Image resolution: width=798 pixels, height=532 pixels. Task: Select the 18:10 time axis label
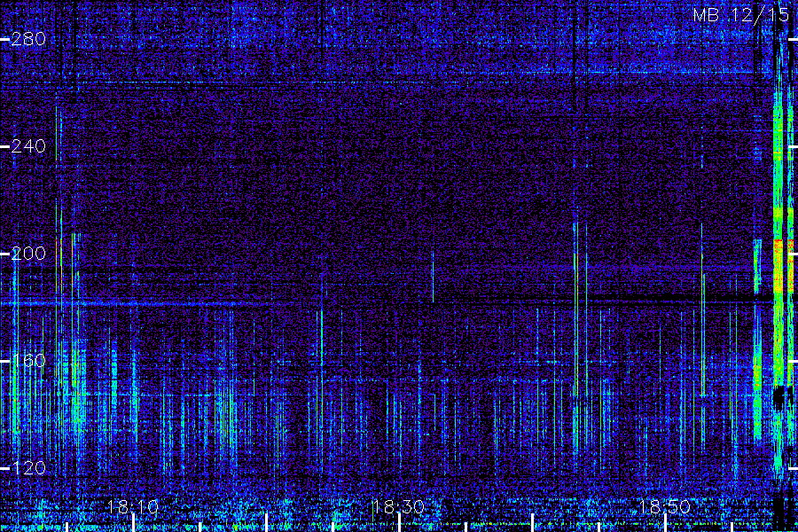coord(133,507)
